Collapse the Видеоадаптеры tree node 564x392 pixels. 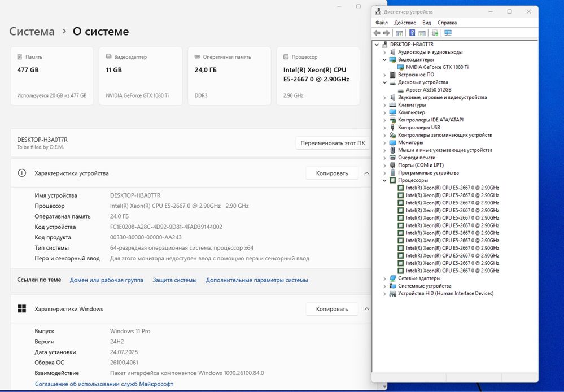coord(384,60)
